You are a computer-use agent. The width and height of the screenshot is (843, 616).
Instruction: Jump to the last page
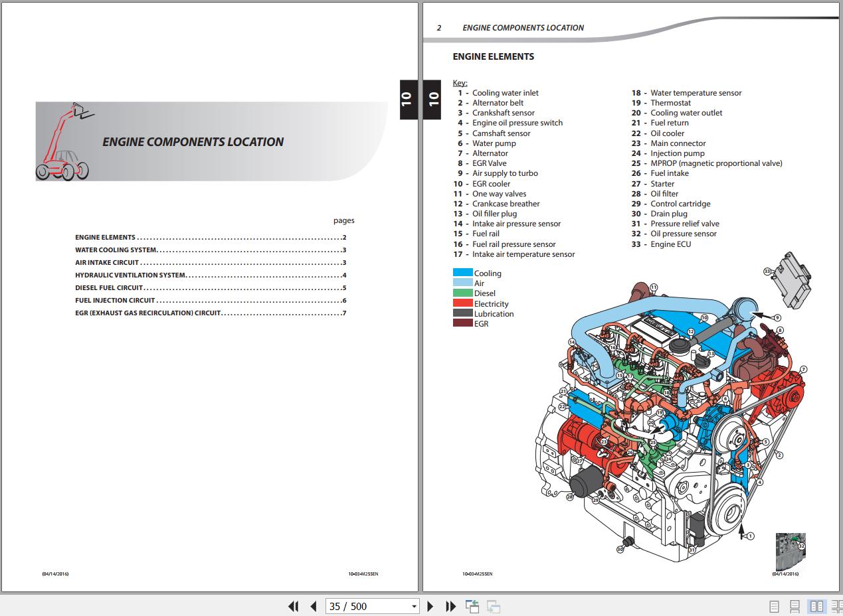[450, 606]
